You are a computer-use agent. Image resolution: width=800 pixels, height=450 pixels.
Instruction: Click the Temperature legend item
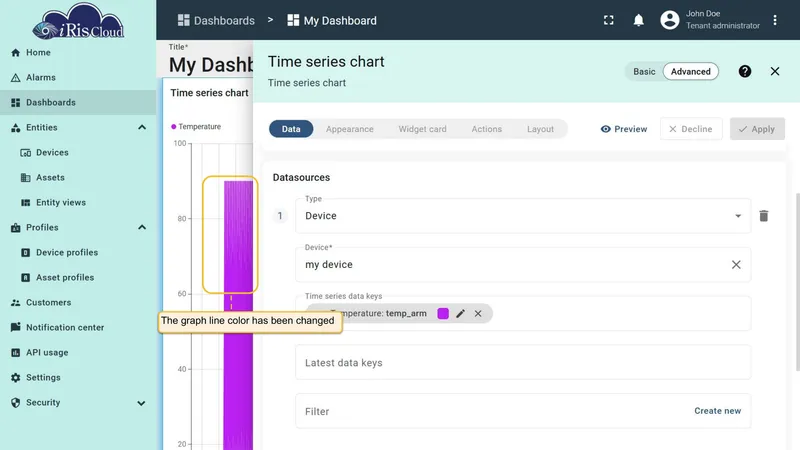(196, 127)
